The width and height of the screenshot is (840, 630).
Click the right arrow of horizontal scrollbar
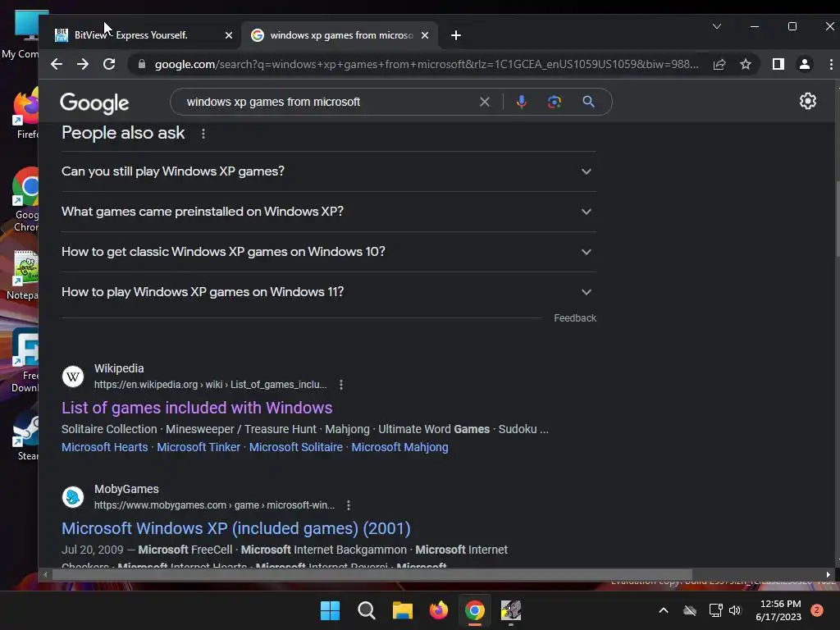(x=829, y=575)
